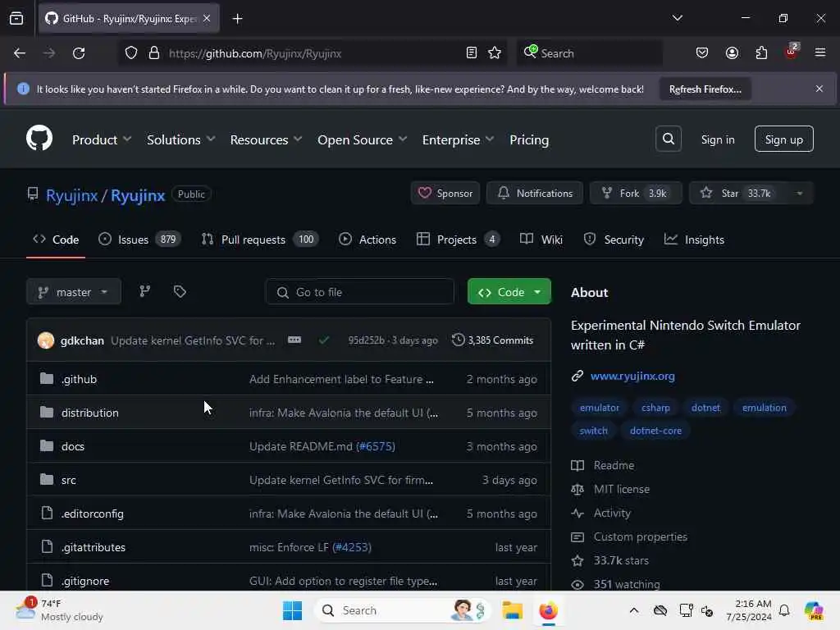The height and width of the screenshot is (630, 840).
Task: Click the Sponsor heart button
Action: (445, 193)
